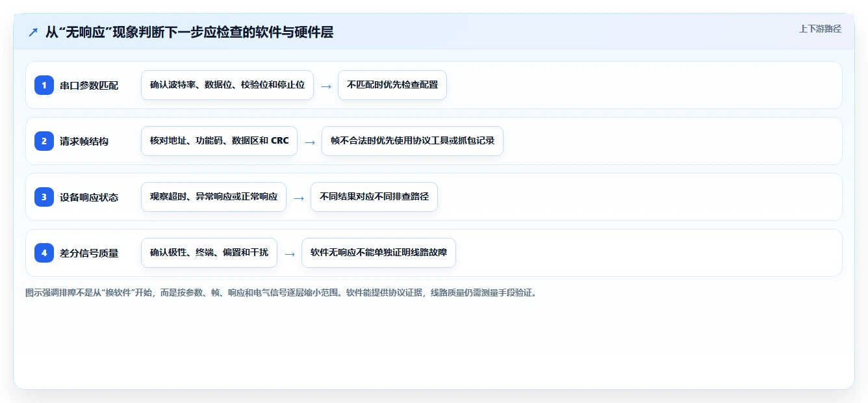Open the 观察超时、异常响应或正常响应 box
Screen dimensions: 868x403
(x=214, y=197)
